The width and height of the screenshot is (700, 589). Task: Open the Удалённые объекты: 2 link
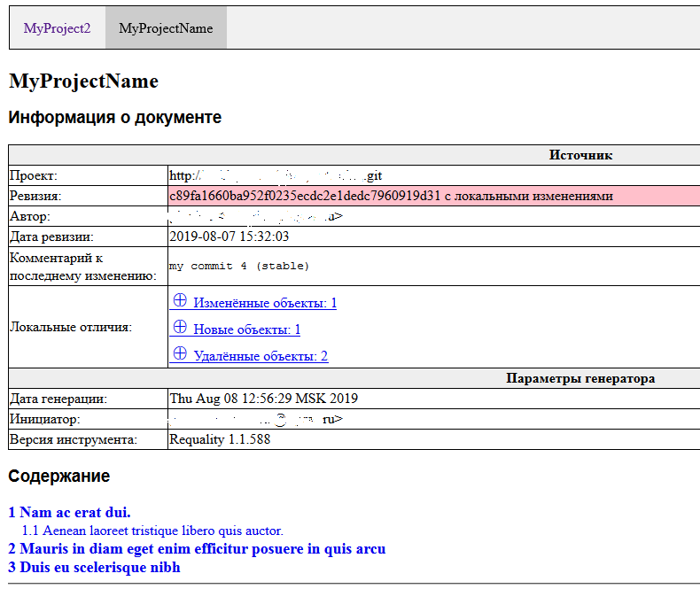pyautogui.click(x=261, y=356)
